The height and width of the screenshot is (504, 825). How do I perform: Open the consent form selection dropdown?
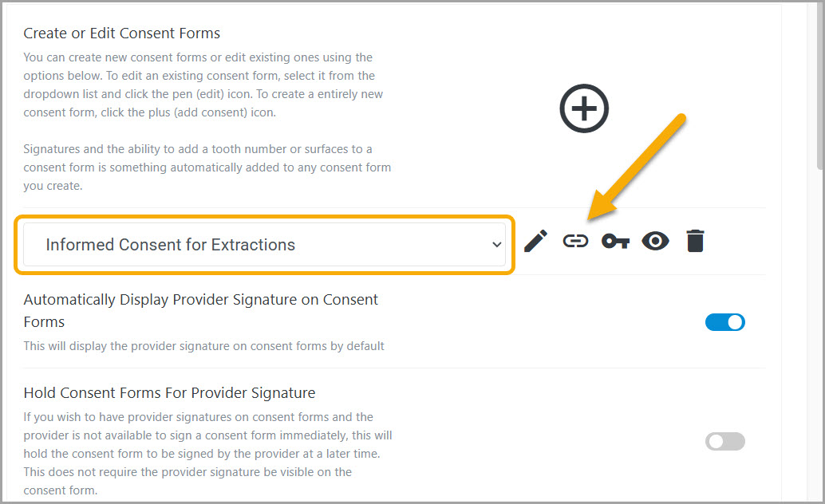pyautogui.click(x=264, y=245)
